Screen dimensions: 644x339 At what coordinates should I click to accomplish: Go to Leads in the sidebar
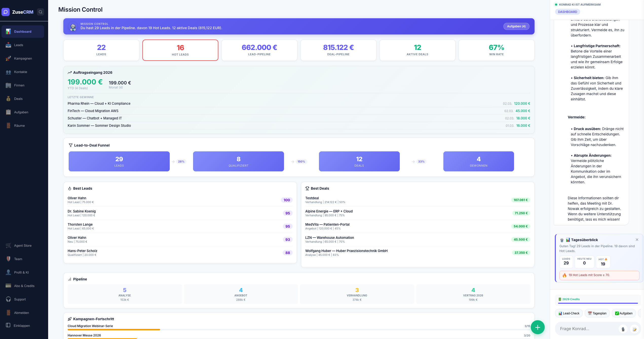(23, 45)
